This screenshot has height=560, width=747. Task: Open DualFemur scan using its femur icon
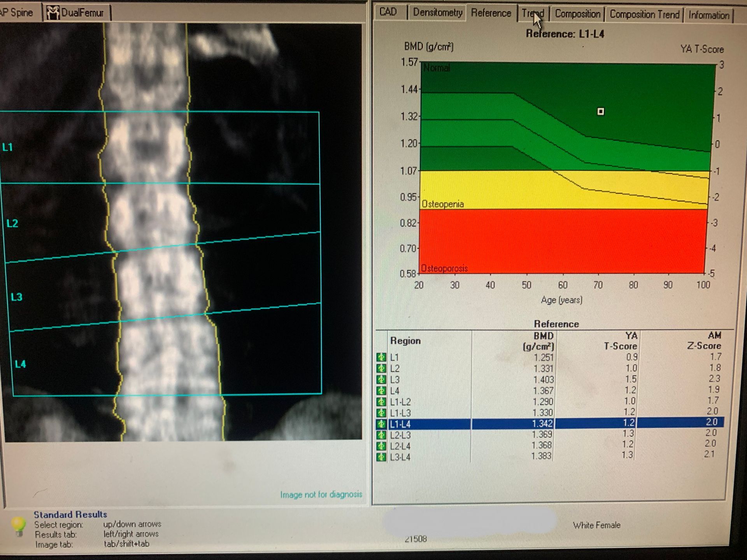click(x=52, y=12)
